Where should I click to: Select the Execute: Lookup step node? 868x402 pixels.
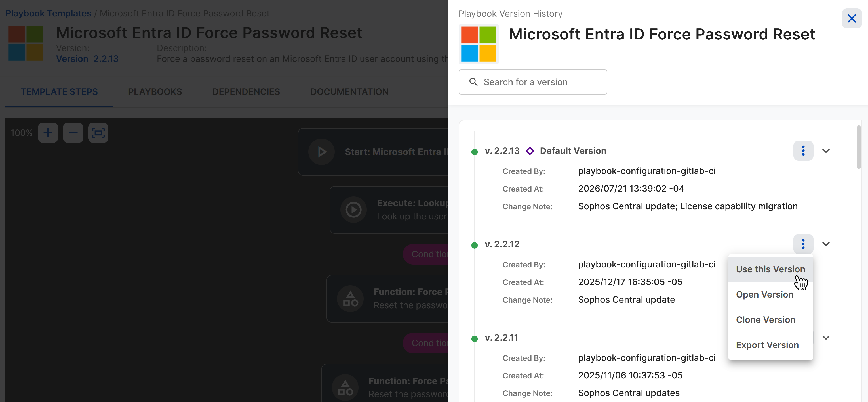pyautogui.click(x=389, y=210)
